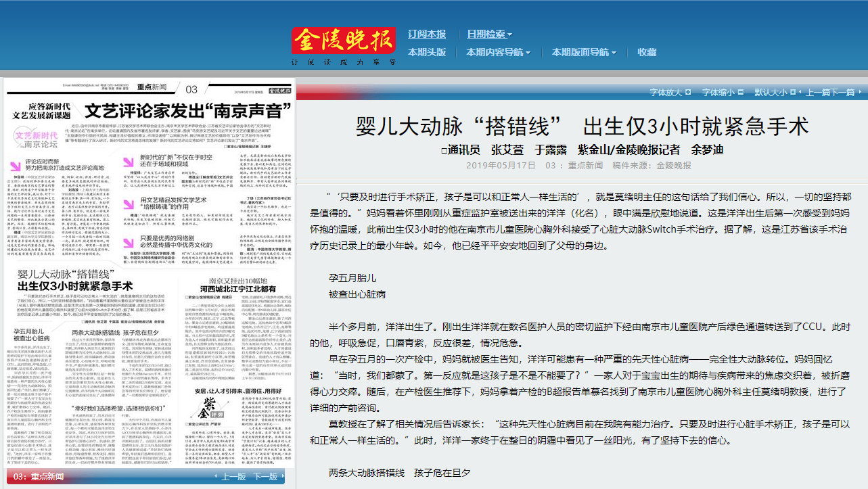Open the 日期检索 date search dropdown

pos(488,32)
